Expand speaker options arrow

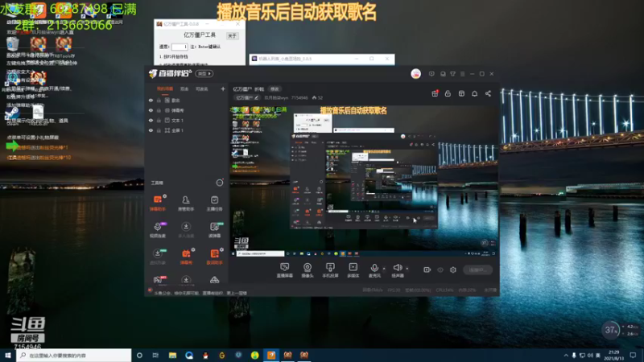point(407,269)
